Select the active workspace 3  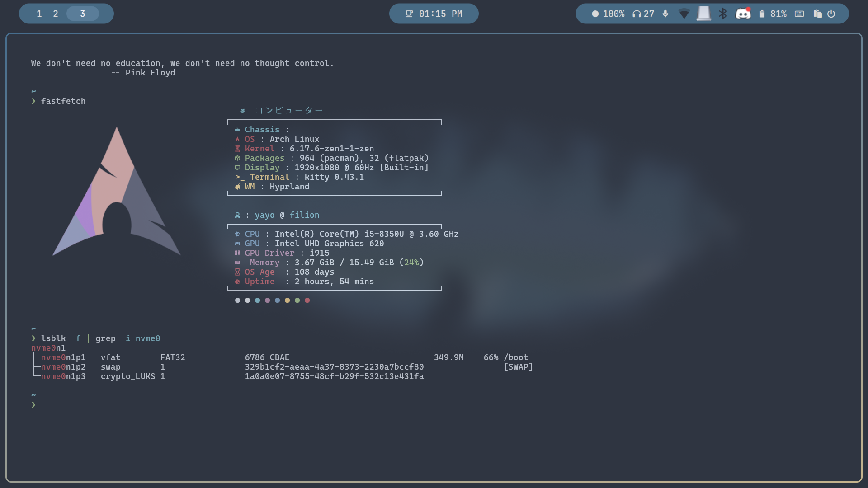[83, 14]
